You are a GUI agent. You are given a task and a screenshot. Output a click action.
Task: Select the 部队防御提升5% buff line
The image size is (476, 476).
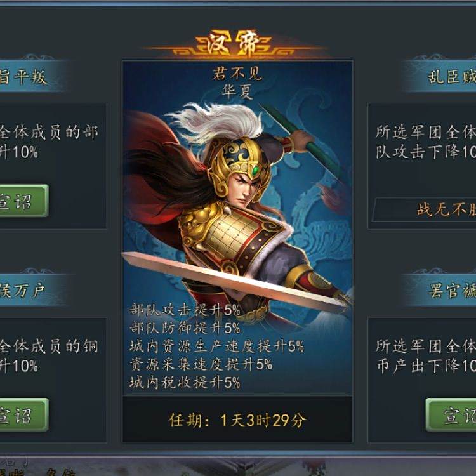[x=185, y=328]
